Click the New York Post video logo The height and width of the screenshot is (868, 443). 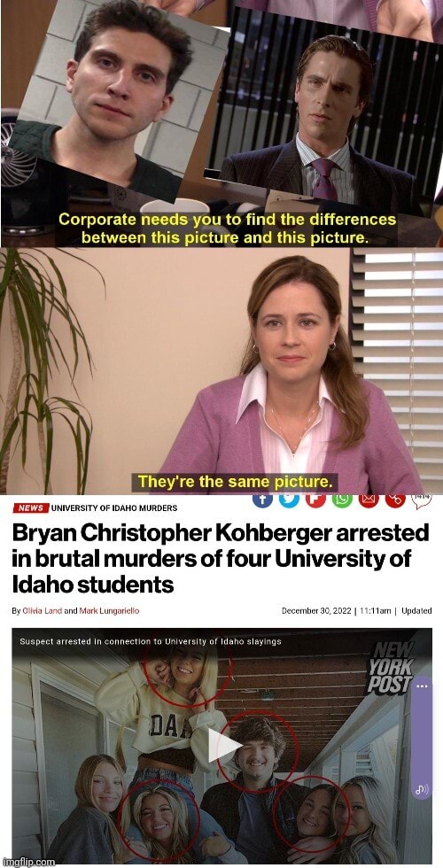391,668
